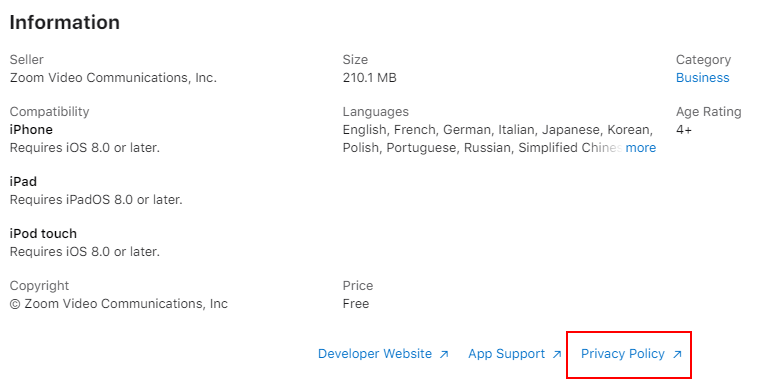Screen dimensions: 777x389
Task: Select seller name Zoom Video Communications, Inc.
Action: pyautogui.click(x=113, y=78)
